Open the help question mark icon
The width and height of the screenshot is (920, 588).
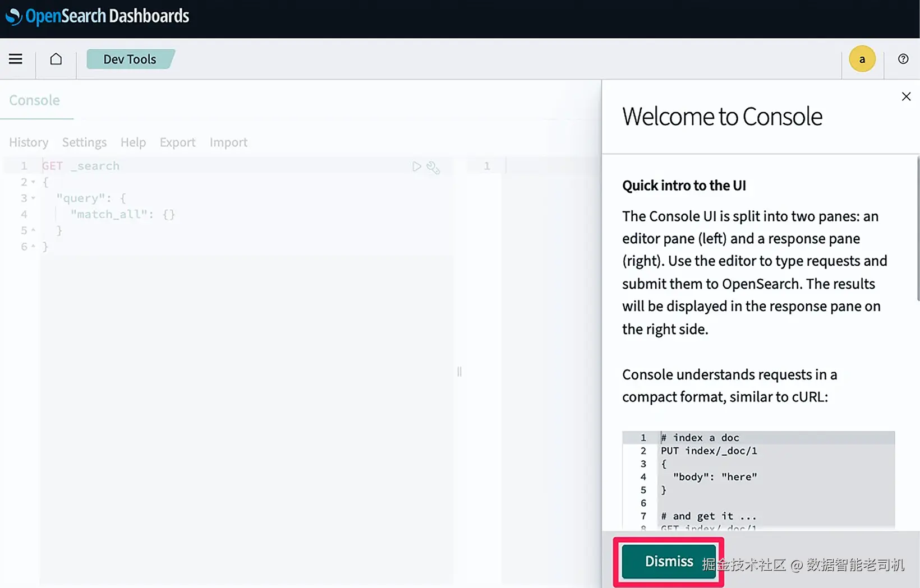tap(903, 59)
